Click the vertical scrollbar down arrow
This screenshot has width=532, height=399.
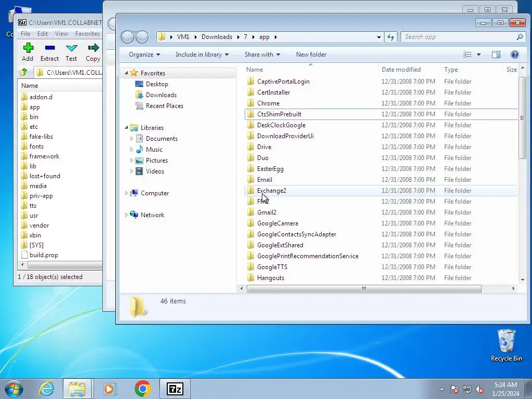point(523,280)
